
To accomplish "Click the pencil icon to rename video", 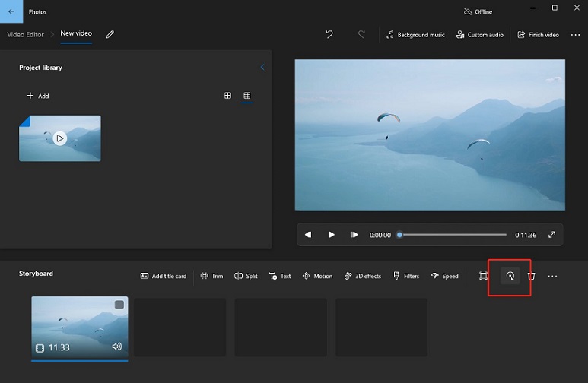I will tap(110, 35).
